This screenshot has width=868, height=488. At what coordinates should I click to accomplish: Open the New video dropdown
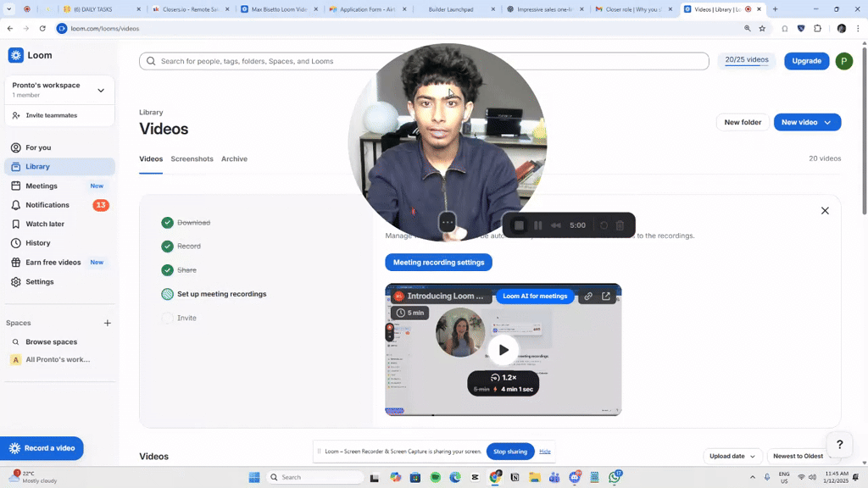click(x=807, y=122)
